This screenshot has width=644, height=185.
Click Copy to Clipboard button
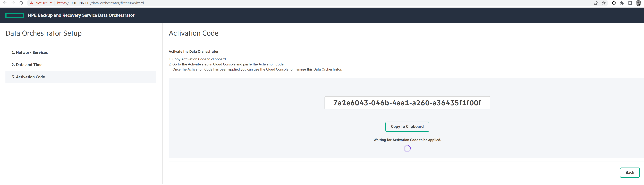pyautogui.click(x=407, y=127)
